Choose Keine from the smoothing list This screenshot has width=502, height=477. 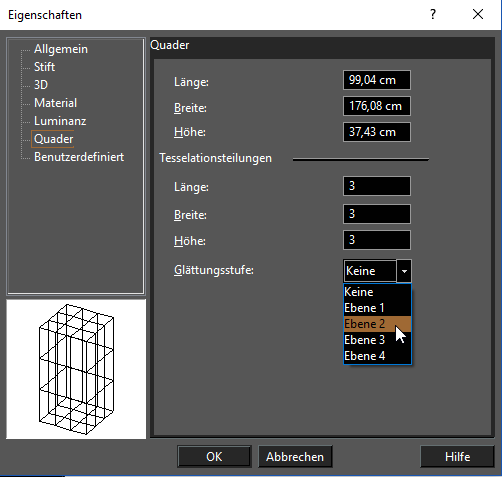pos(377,292)
